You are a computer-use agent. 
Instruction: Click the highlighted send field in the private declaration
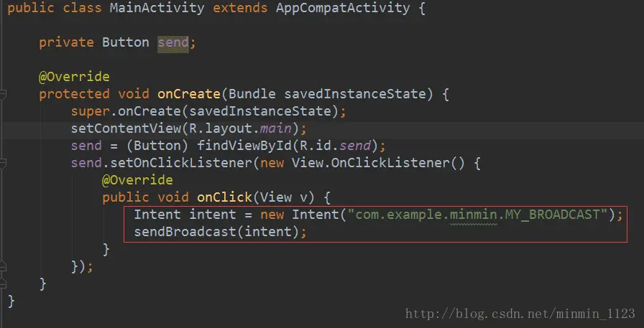[x=173, y=42]
